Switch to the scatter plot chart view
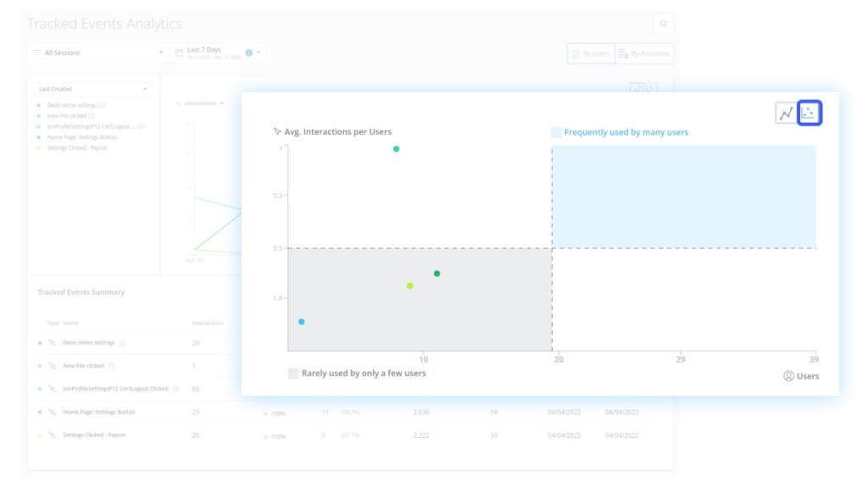Image resolution: width=868 pixels, height=488 pixels. click(x=810, y=112)
